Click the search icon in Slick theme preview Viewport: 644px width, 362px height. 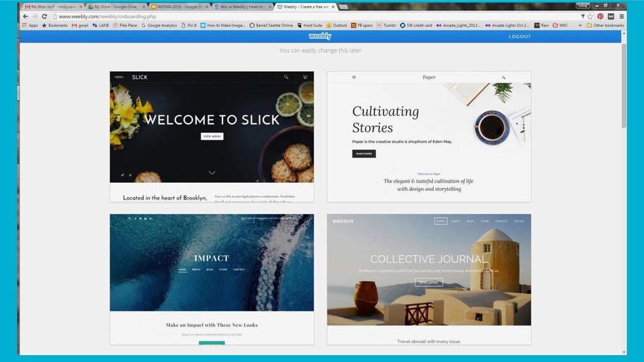point(286,77)
